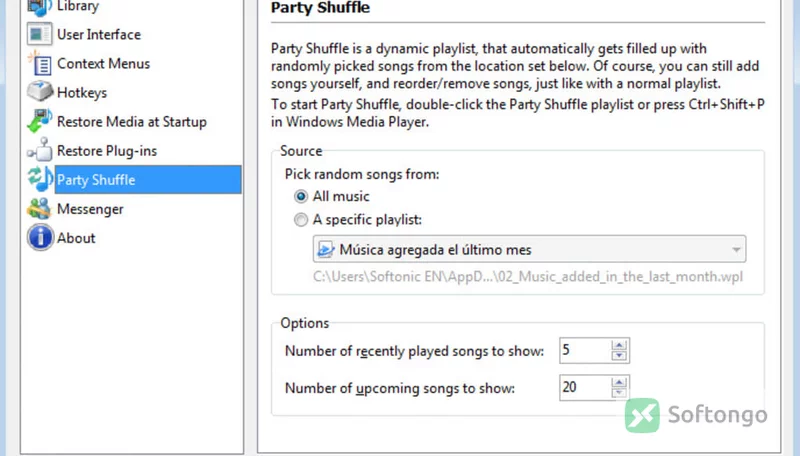Increase upcoming songs count
Screen dimensions: 800x456
(x=619, y=382)
